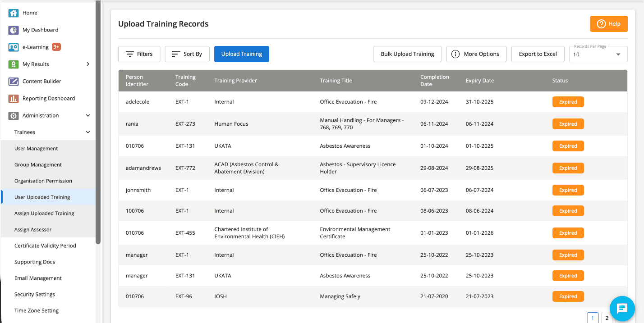The image size is (644, 323).
Task: Click the orange Help button
Action: pos(608,24)
